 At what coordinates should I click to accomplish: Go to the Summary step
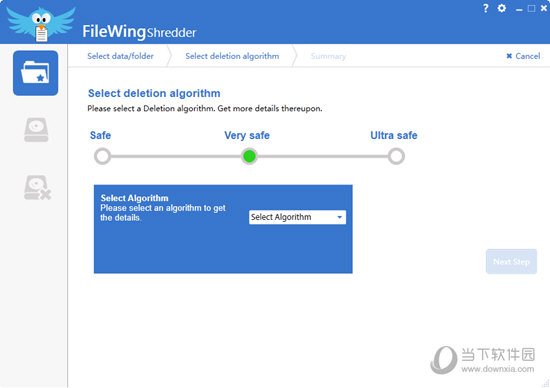click(x=328, y=56)
